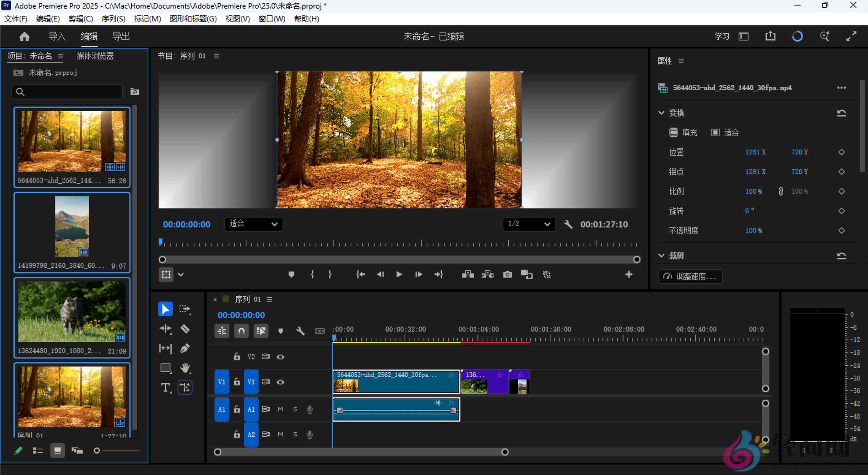Collapse the 变换 section in the properties panel

(661, 113)
